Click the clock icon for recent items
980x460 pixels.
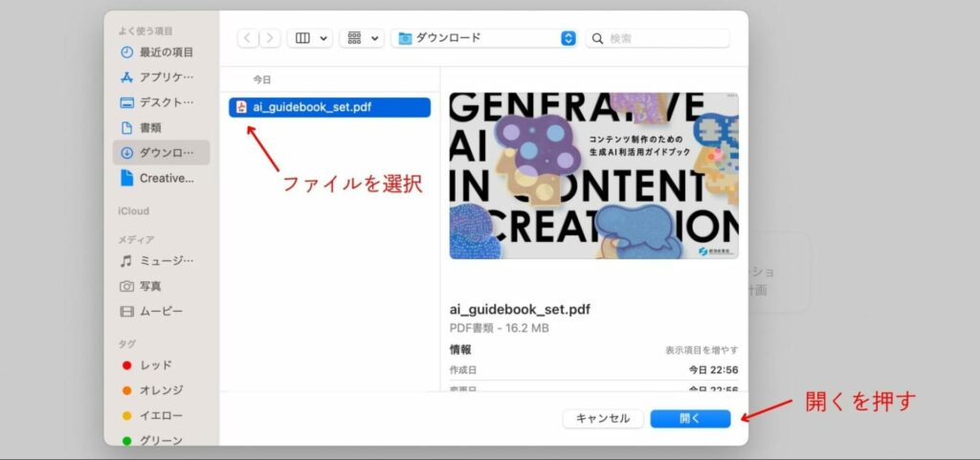tap(127, 53)
